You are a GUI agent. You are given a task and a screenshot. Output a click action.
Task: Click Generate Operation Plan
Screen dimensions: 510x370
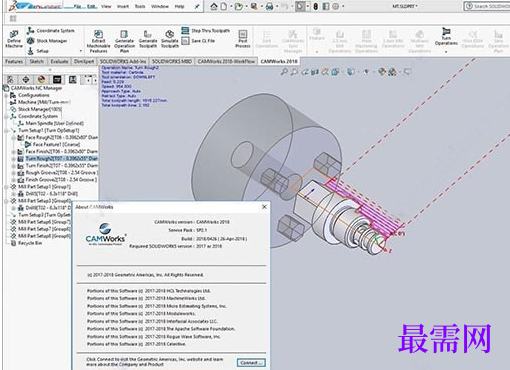(124, 41)
